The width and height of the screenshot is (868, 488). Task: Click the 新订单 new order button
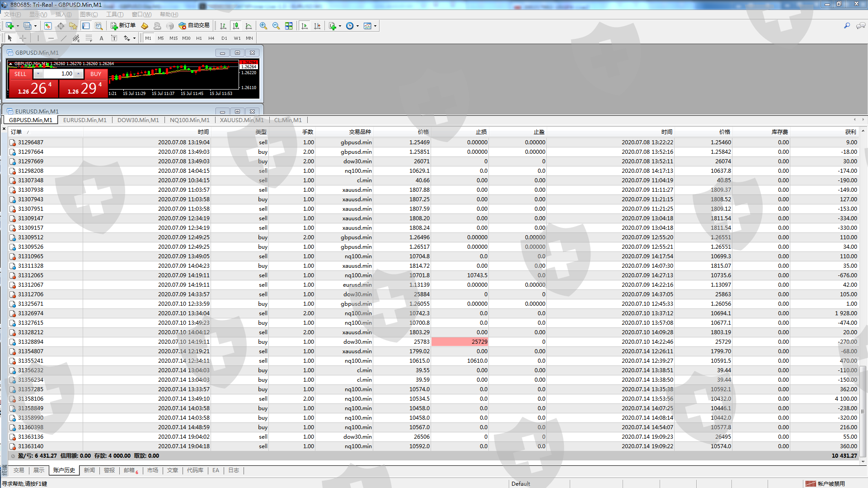pos(123,26)
